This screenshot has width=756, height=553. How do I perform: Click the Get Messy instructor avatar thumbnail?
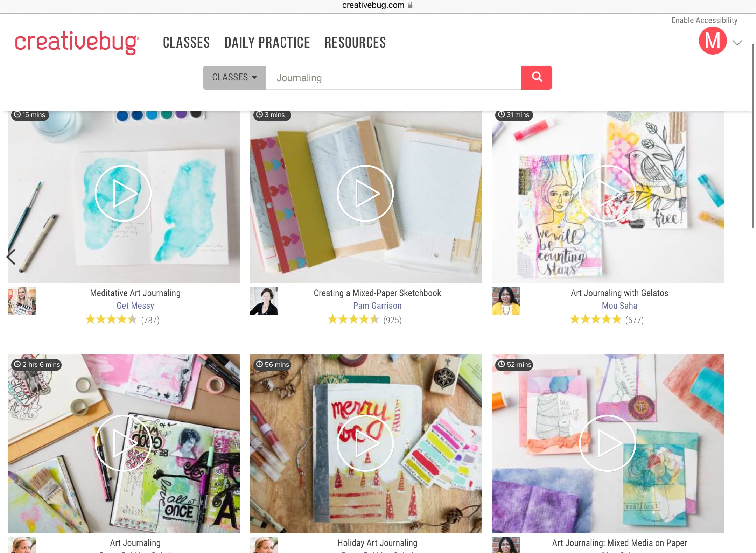[x=22, y=301]
